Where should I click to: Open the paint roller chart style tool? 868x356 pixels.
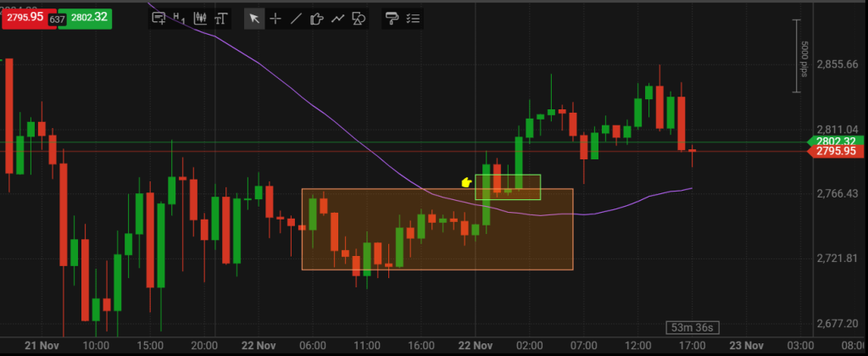pos(392,17)
